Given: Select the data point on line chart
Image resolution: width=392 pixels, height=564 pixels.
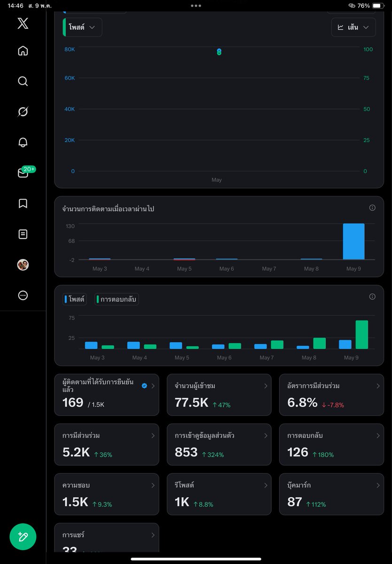Looking at the screenshot, I should 219,52.
